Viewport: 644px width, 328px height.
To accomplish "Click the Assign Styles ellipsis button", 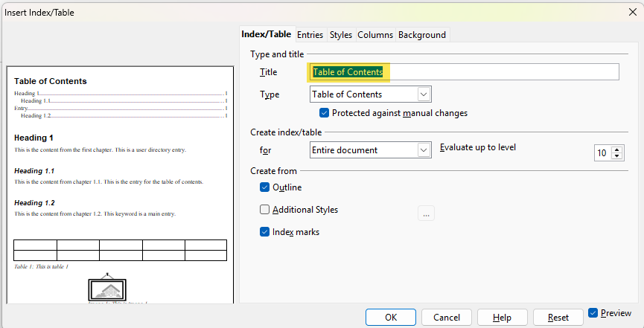I will tap(426, 214).
